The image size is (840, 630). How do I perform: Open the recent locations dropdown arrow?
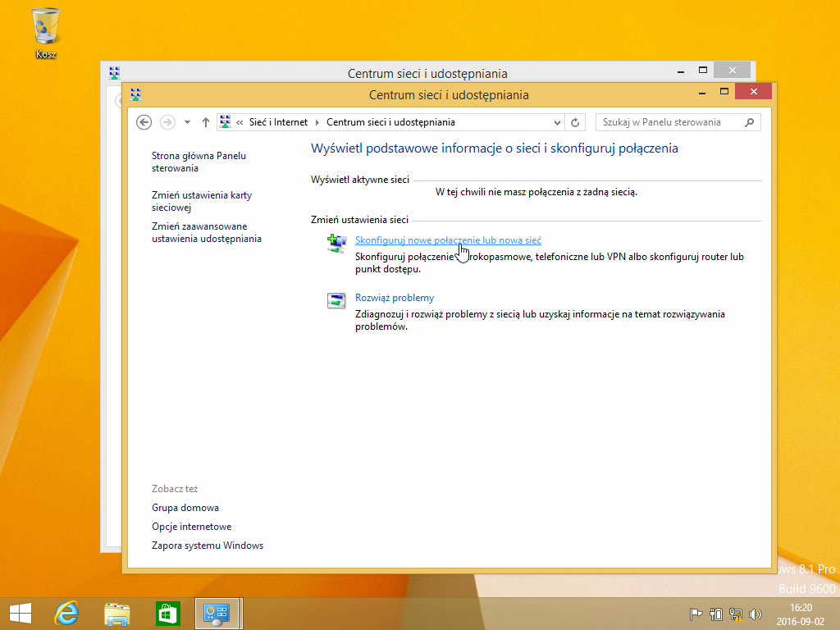tap(188, 122)
